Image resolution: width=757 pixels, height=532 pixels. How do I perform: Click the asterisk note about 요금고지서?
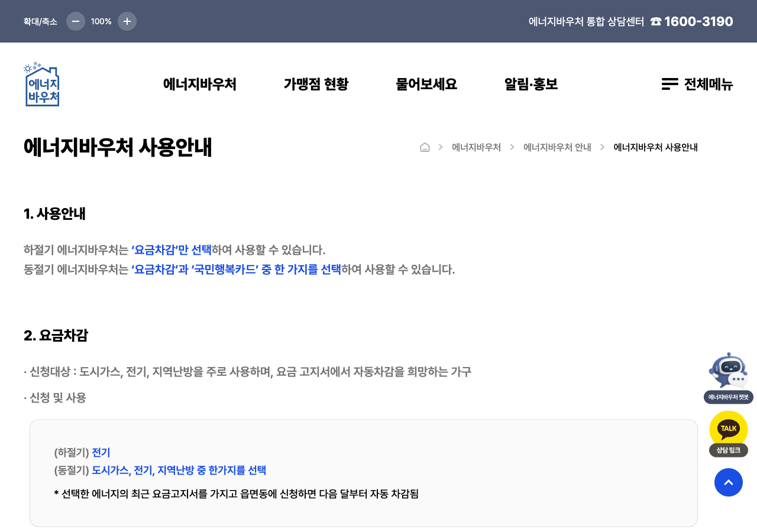pyautogui.click(x=236, y=494)
